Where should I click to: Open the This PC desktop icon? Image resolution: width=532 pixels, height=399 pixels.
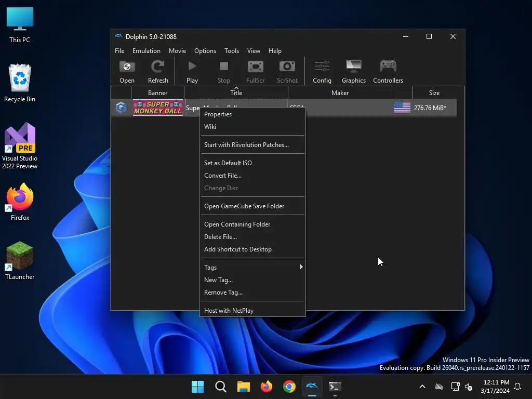point(20,25)
